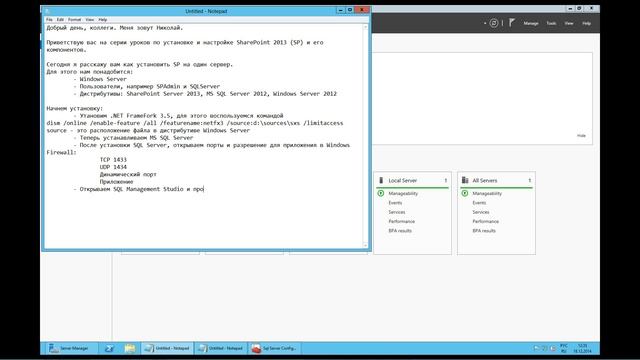Screen dimensions: 640x360
Task: Switch to the first Untitled - Notepad taskbar button
Action: pyautogui.click(x=167, y=348)
